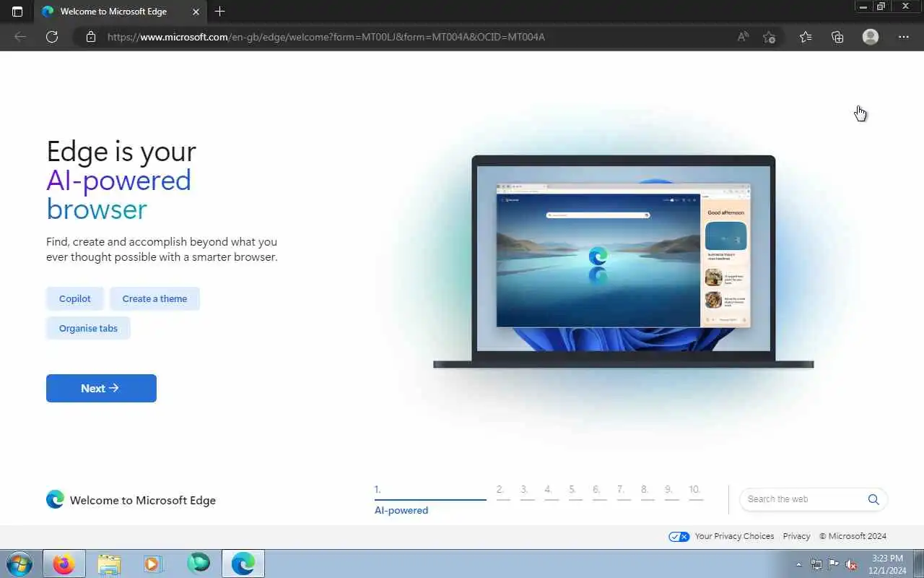This screenshot has height=578, width=924.
Task: Open File Explorer from the taskbar
Action: 108,564
